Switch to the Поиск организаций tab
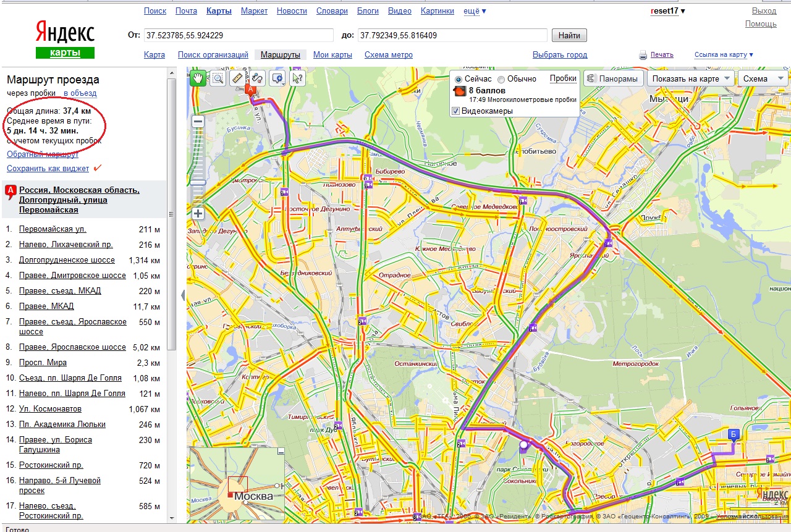The height and width of the screenshot is (532, 791). 213,55
